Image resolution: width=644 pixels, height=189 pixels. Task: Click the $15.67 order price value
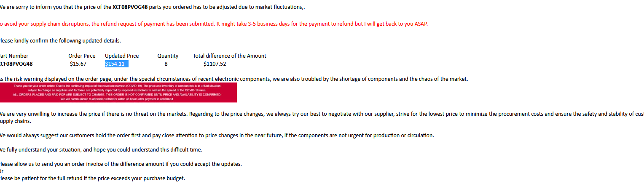point(78,64)
